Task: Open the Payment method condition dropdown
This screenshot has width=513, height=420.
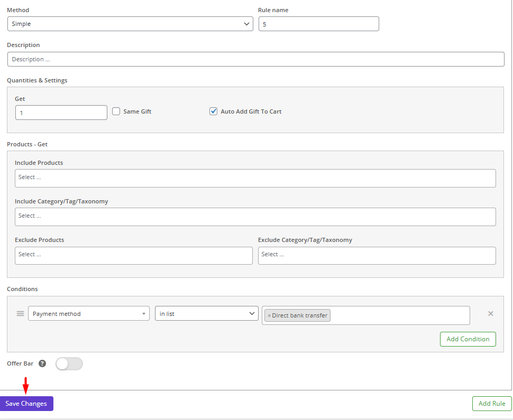Action: click(x=89, y=313)
